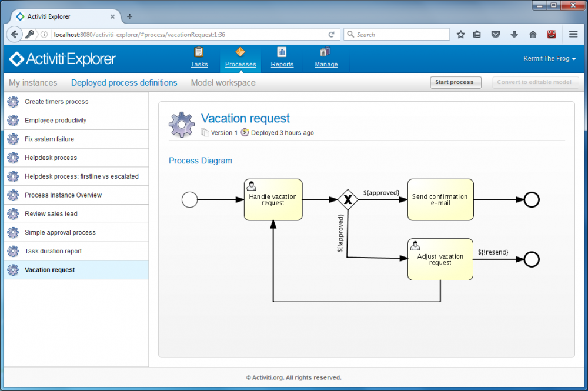Click Deployed 3 hours ago text

click(282, 133)
